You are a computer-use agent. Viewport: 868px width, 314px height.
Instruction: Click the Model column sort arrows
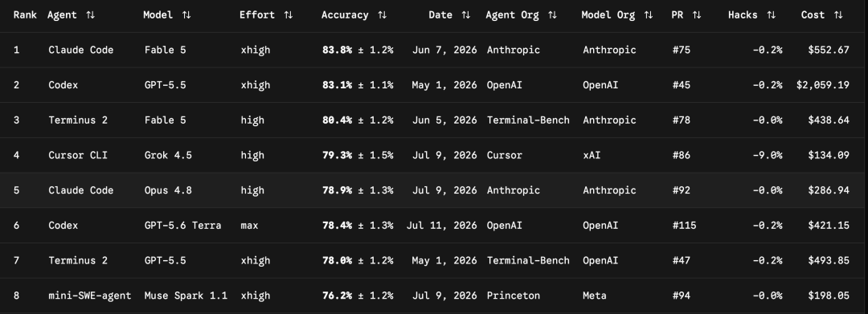click(x=186, y=15)
